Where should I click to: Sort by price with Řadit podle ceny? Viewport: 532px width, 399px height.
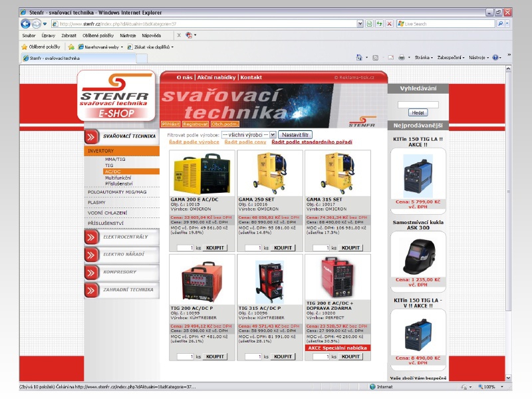click(x=245, y=142)
